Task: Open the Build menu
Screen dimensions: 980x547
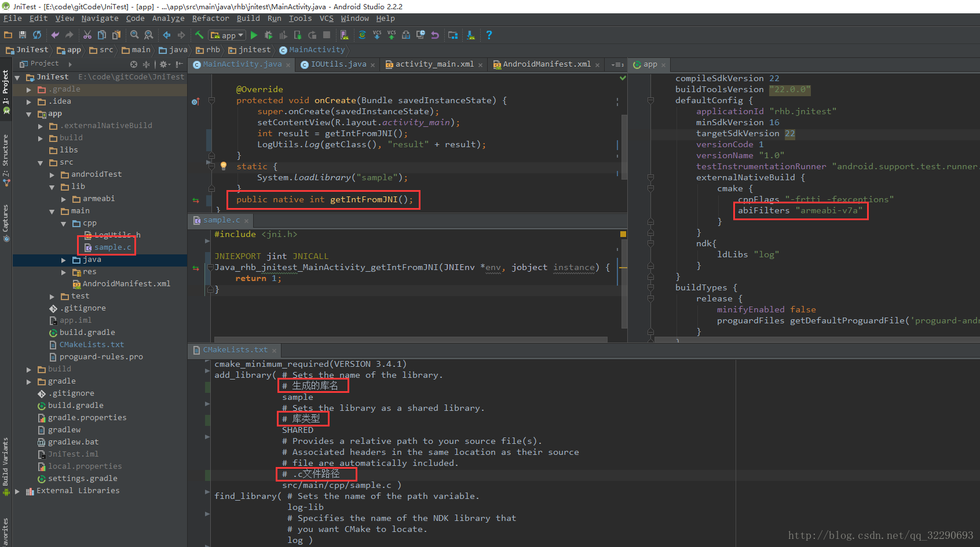Action: click(248, 19)
